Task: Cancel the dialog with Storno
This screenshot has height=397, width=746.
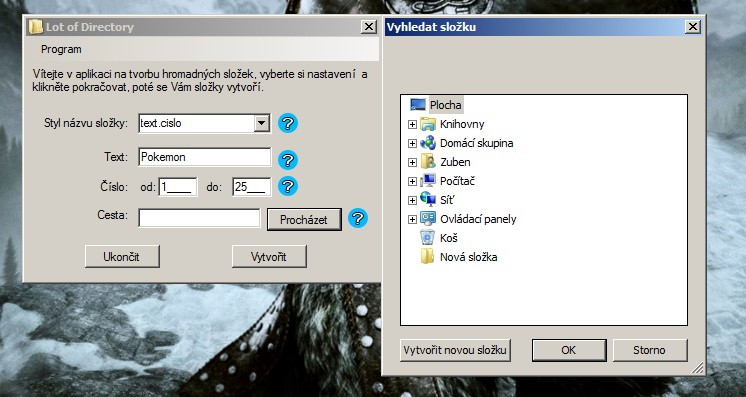Action: pos(649,350)
